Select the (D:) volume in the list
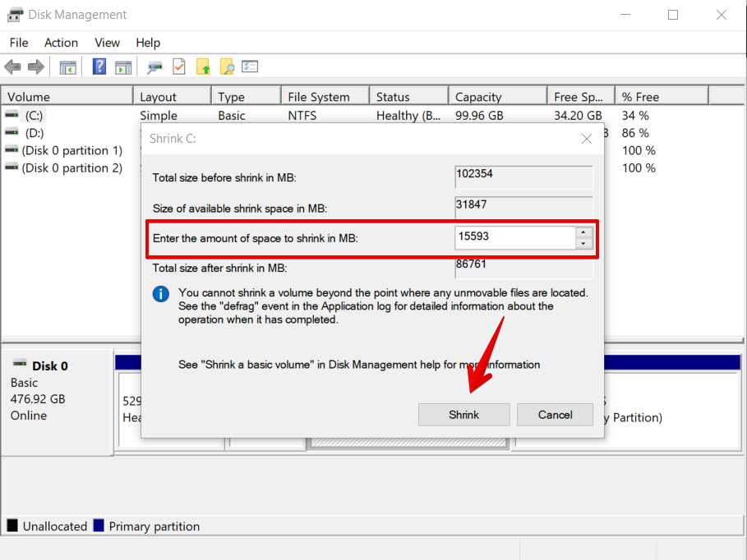This screenshot has height=560, width=747. [34, 133]
